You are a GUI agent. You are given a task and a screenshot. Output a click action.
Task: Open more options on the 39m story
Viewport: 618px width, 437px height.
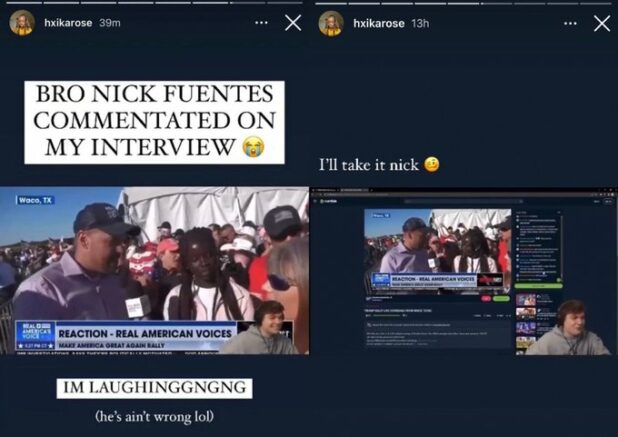pyautogui.click(x=261, y=23)
